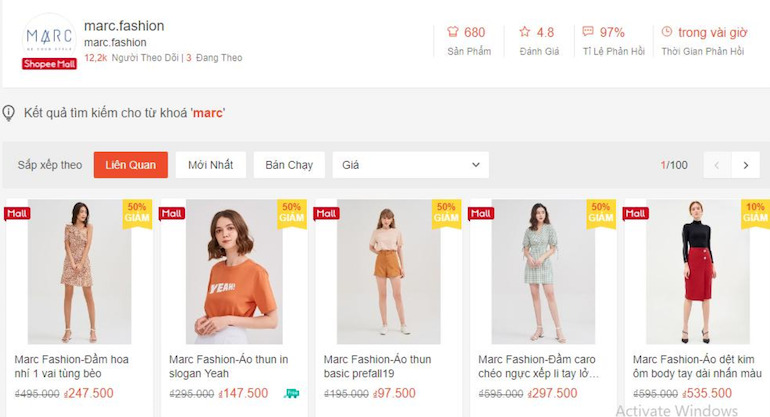Go to next results page arrow
Viewport: 770px width, 417px height.
click(746, 166)
